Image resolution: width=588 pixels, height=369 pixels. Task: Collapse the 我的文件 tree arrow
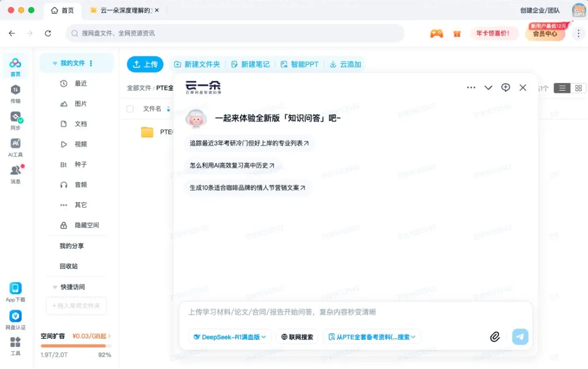pyautogui.click(x=55, y=63)
